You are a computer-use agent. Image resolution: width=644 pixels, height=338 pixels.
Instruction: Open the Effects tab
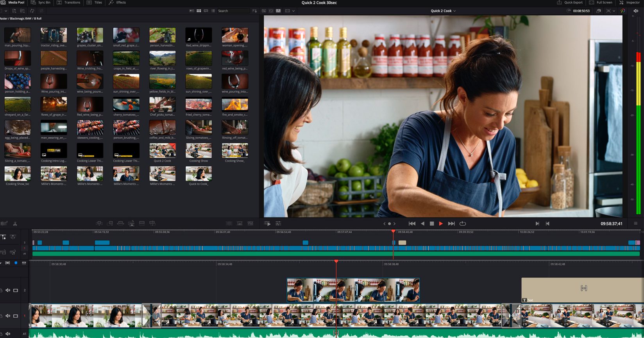pyautogui.click(x=117, y=2)
